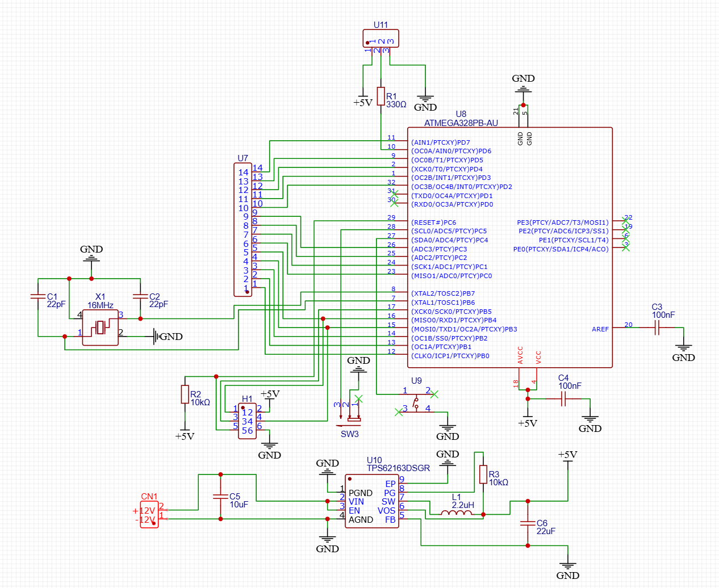Screen dimensions: 719x588
Task: Select the U7 14-pin connector body
Action: (243, 229)
